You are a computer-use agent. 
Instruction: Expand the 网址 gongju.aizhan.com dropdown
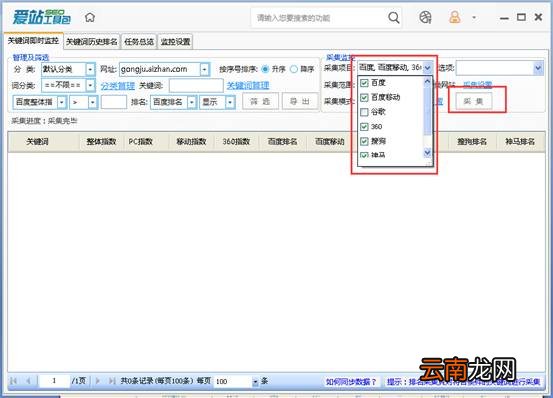click(x=205, y=69)
